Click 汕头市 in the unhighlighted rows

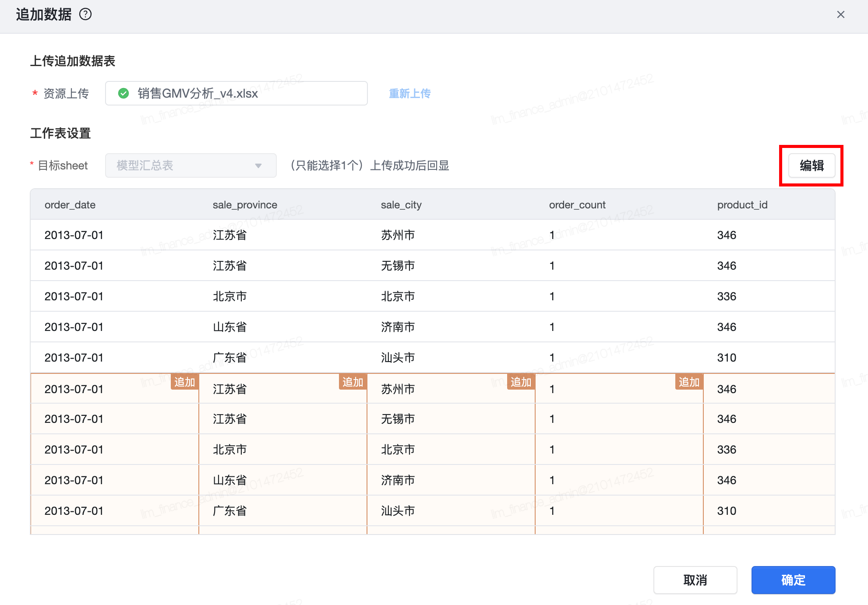pyautogui.click(x=398, y=358)
